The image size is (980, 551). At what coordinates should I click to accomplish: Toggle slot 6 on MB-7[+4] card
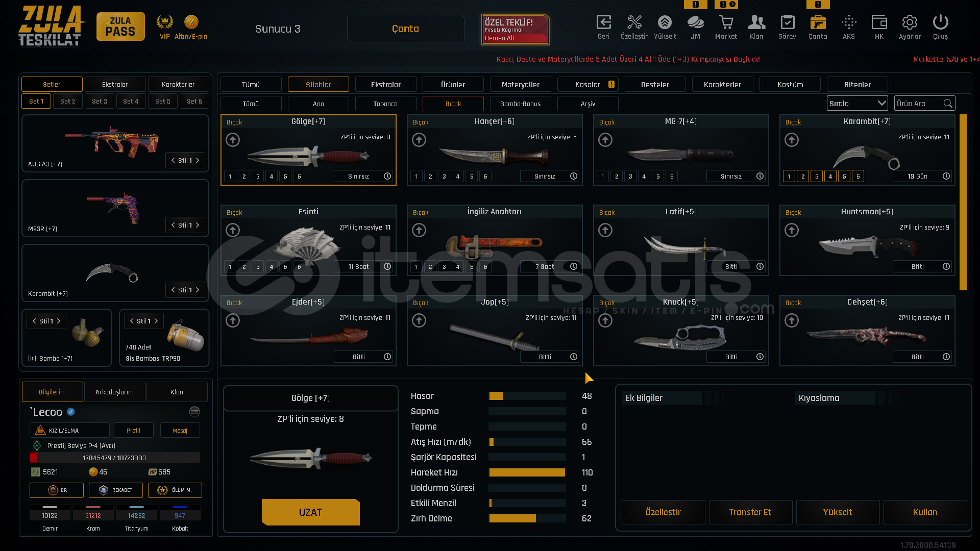point(672,177)
